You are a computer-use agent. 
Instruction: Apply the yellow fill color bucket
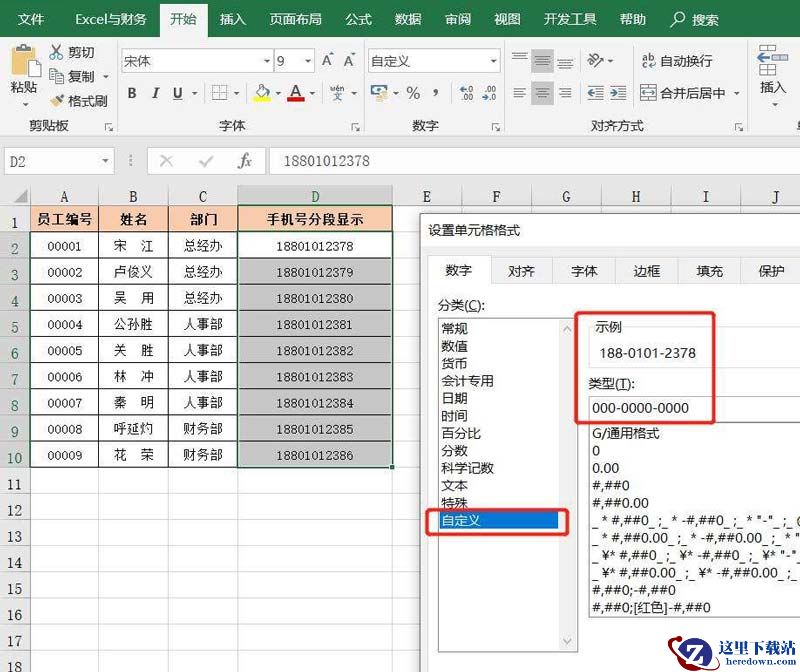point(262,93)
